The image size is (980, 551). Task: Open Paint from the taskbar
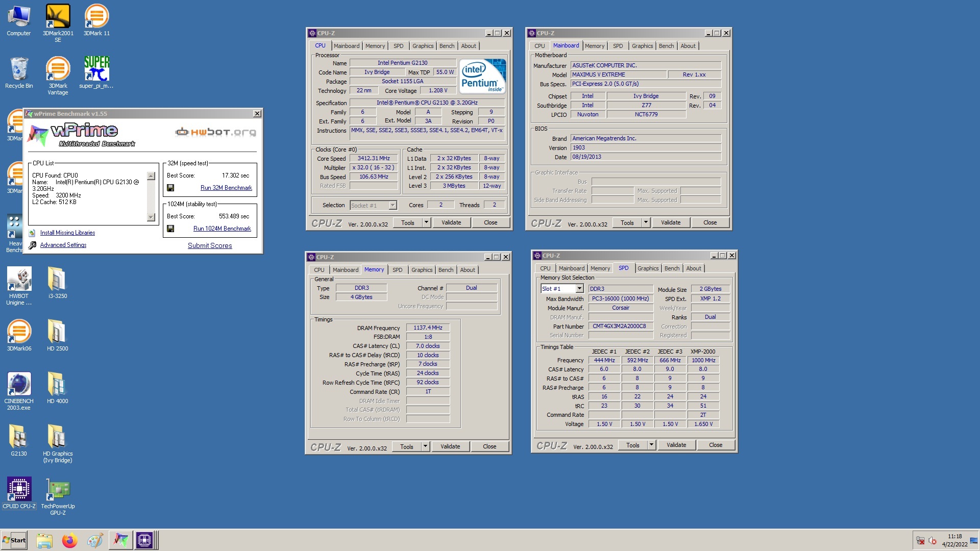click(95, 540)
